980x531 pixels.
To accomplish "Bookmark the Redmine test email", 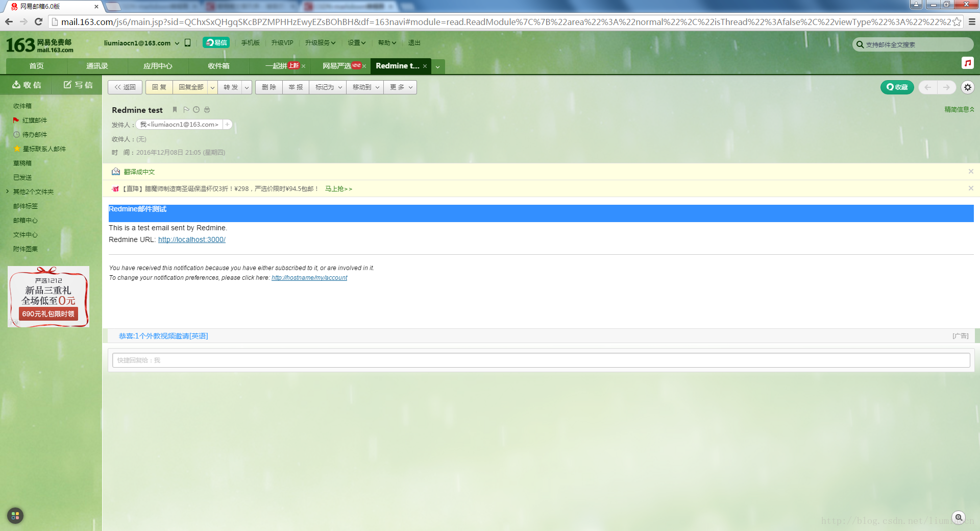I will click(175, 110).
